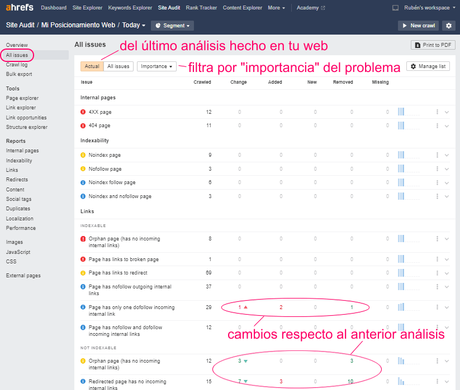Open Rubén's workspace account dropdown

click(x=430, y=8)
